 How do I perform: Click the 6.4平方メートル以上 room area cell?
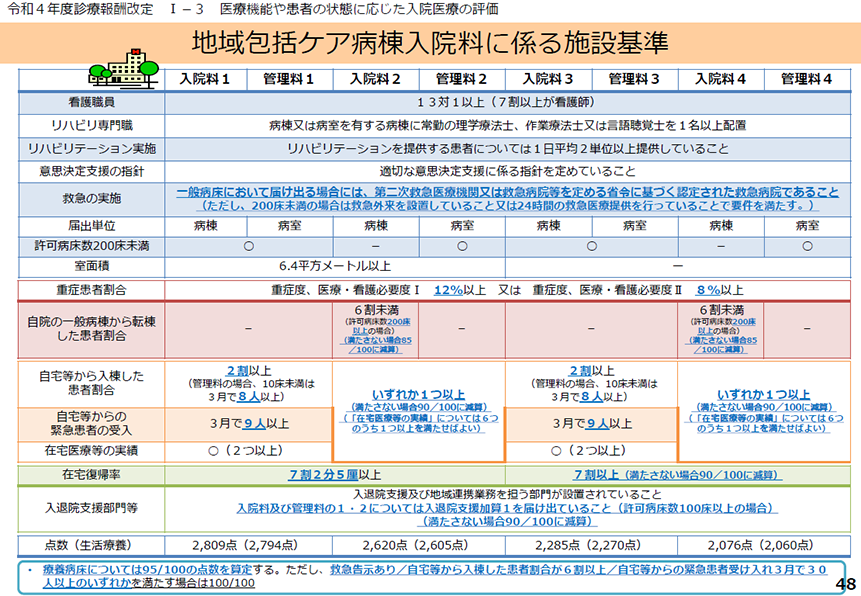(x=335, y=266)
